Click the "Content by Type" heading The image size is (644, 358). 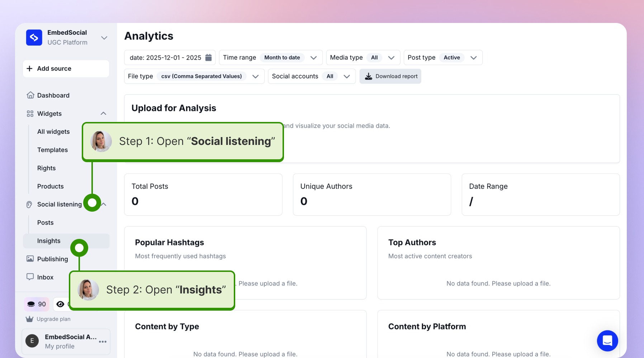pyautogui.click(x=167, y=326)
